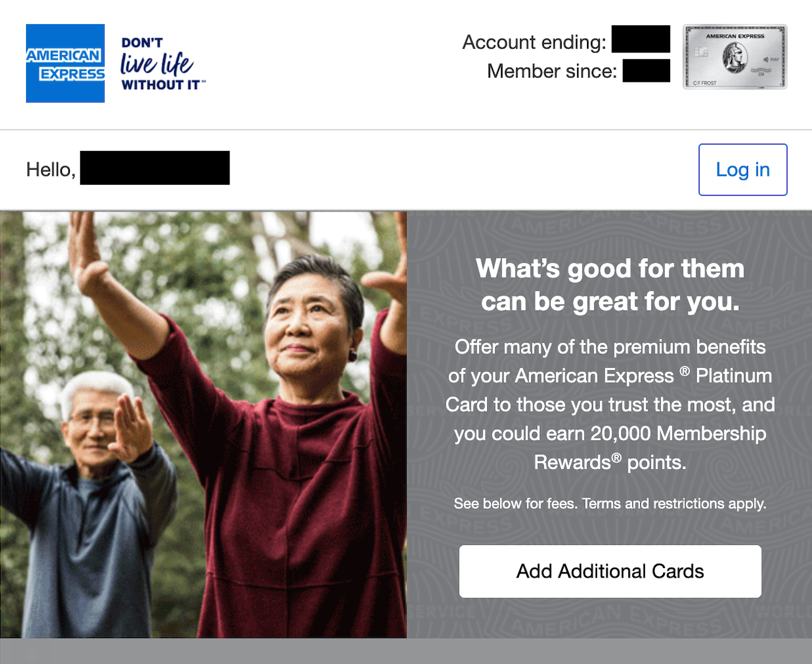Click the redacted cardholder name box
This screenshot has width=812, height=664.
[155, 168]
